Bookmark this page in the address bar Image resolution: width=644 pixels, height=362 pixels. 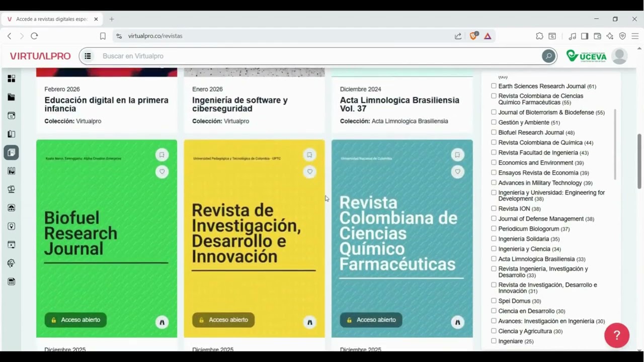click(x=103, y=36)
